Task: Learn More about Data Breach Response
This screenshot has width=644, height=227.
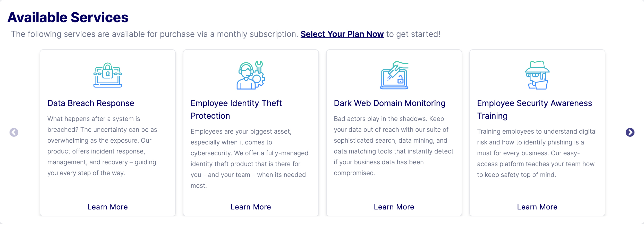Action: 108,207
